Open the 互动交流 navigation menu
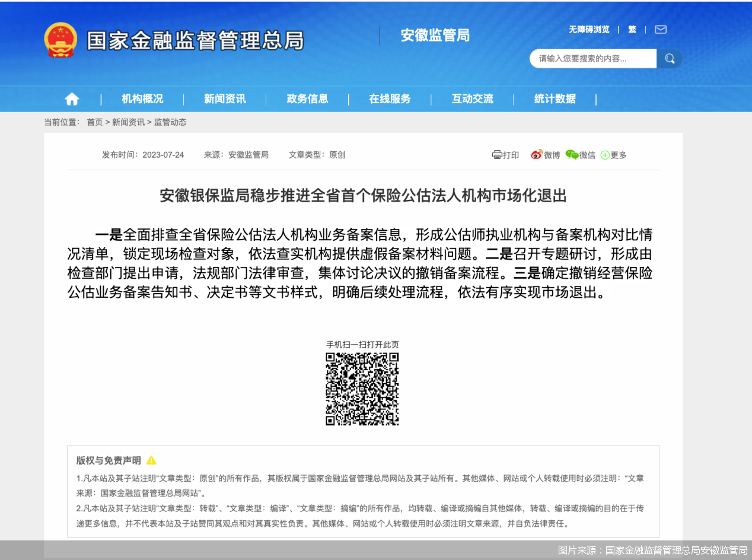752x560 pixels. tap(472, 99)
